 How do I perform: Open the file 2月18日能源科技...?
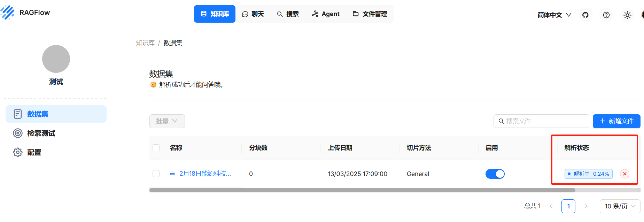(x=205, y=174)
